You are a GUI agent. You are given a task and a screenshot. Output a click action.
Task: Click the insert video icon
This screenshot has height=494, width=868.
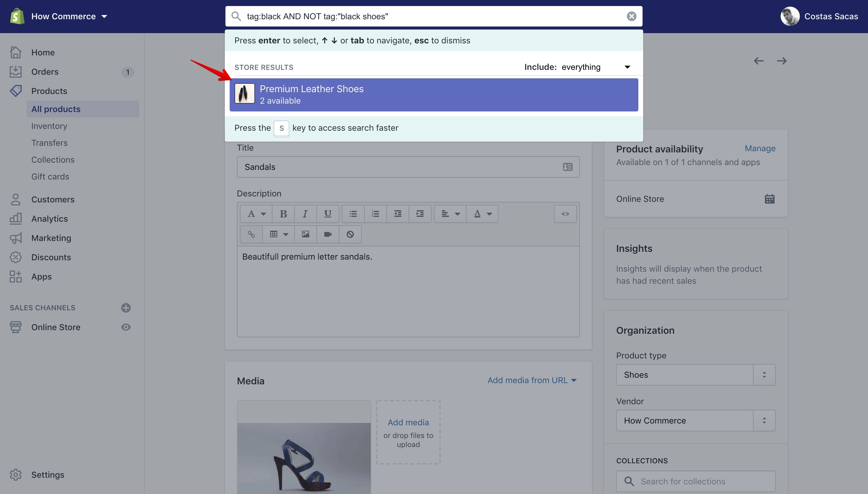point(328,234)
